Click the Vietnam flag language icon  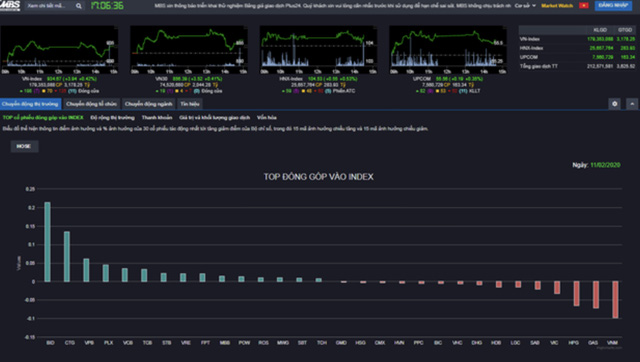(584, 6)
